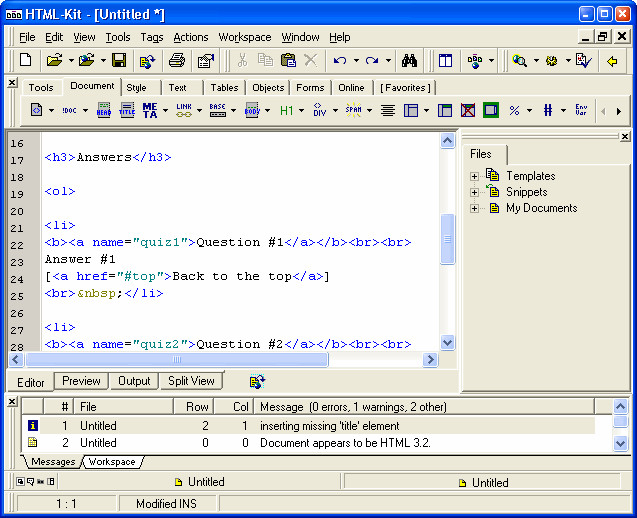Switch to the Split View tab

click(x=191, y=381)
